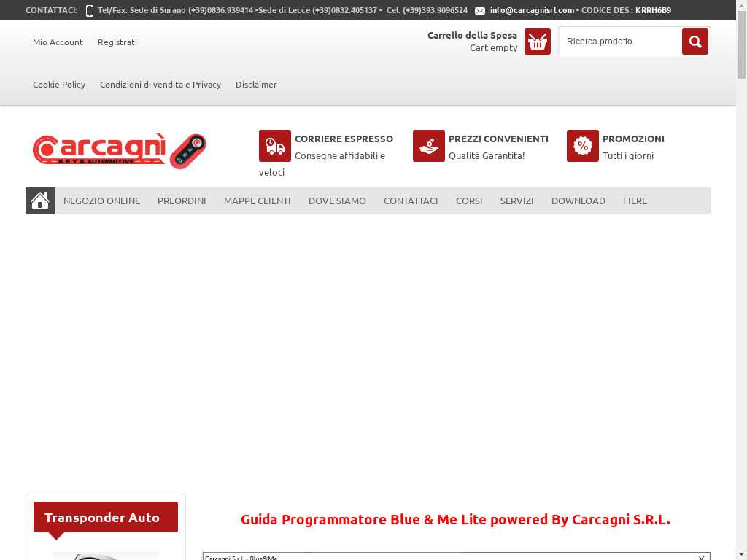This screenshot has height=560, width=747.
Task: Open the Cookie Policy page
Action: (59, 85)
